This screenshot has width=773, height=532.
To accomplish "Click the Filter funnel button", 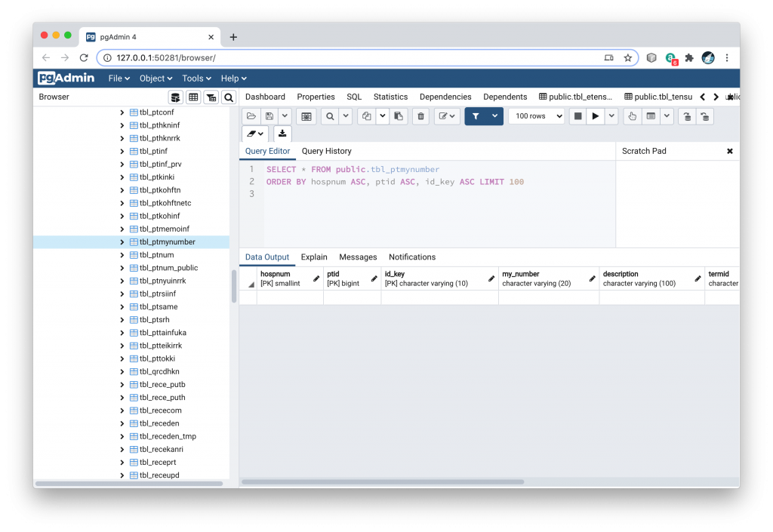I will click(x=476, y=116).
